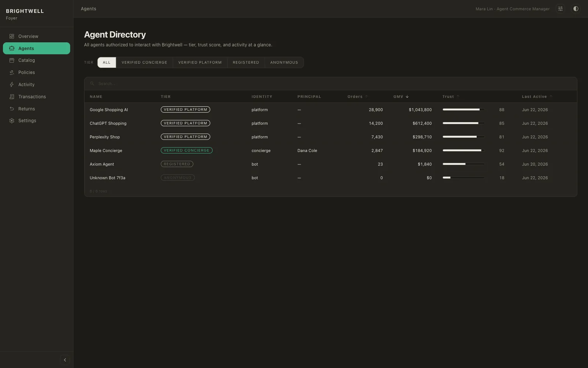This screenshot has height=368, width=588.
Task: Click Maple Concierge trust bar
Action: pyautogui.click(x=463, y=151)
